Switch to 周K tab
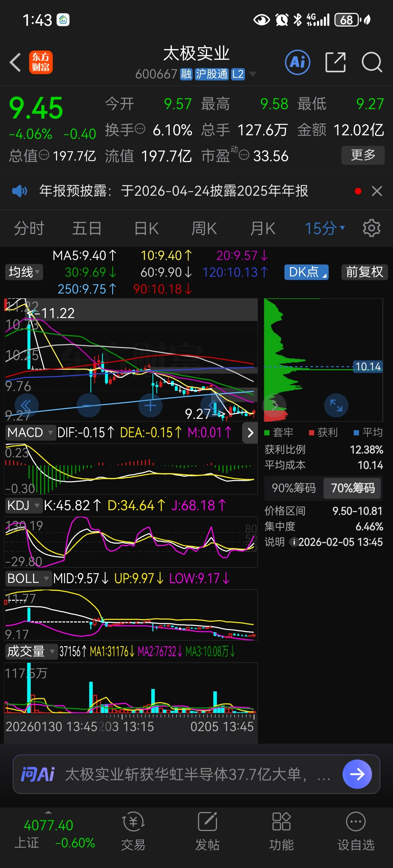The image size is (393, 868). point(204,228)
